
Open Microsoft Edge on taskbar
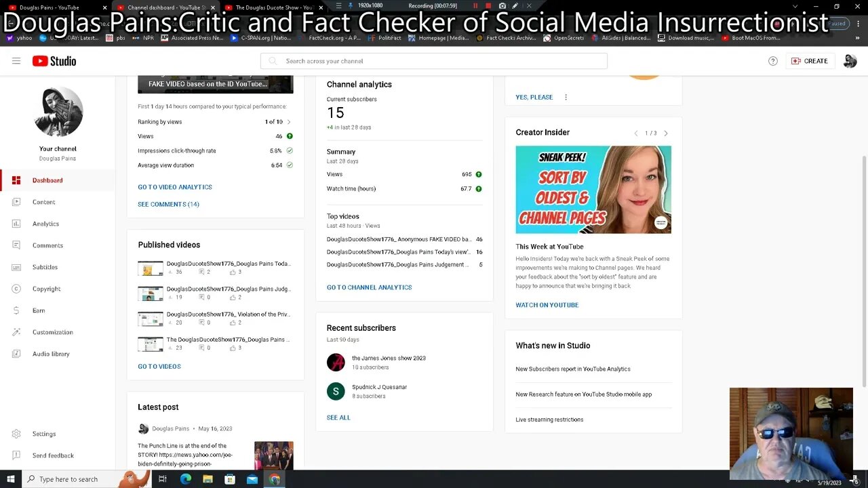pos(186,479)
